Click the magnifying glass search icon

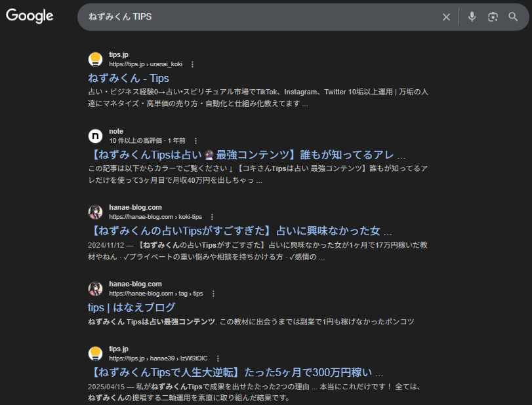point(513,17)
